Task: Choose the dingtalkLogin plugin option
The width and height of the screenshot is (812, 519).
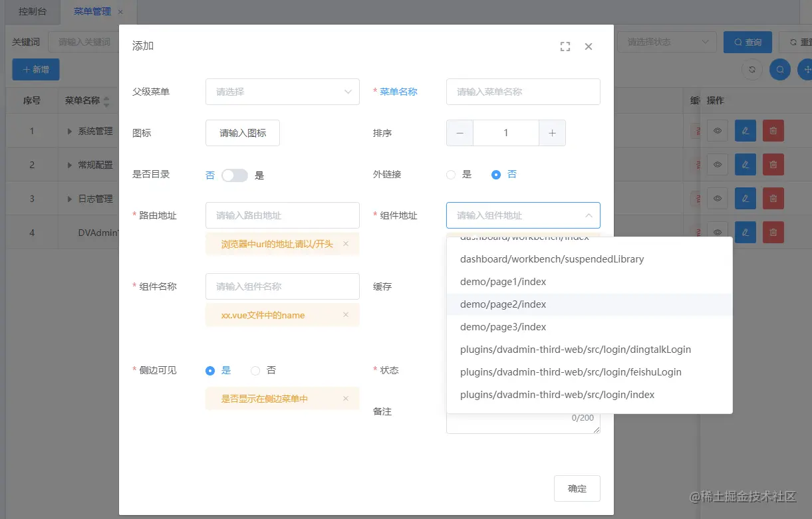Action: (590, 350)
